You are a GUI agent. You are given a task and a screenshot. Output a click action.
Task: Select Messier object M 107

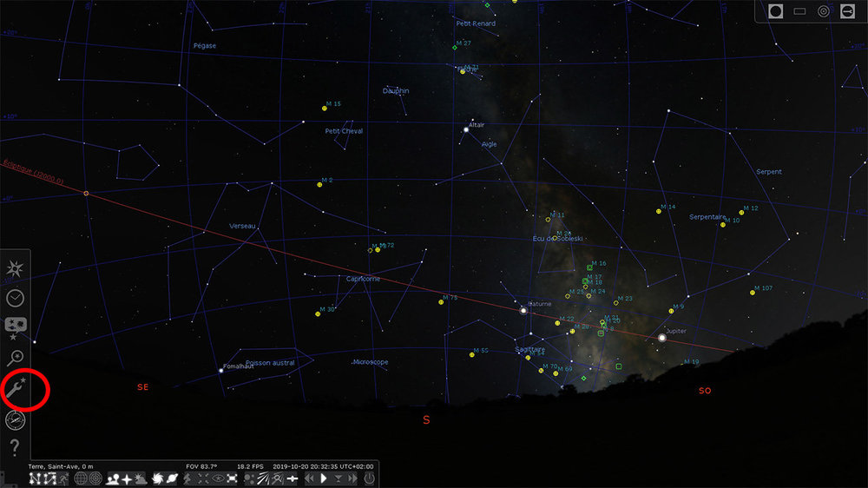(x=753, y=293)
